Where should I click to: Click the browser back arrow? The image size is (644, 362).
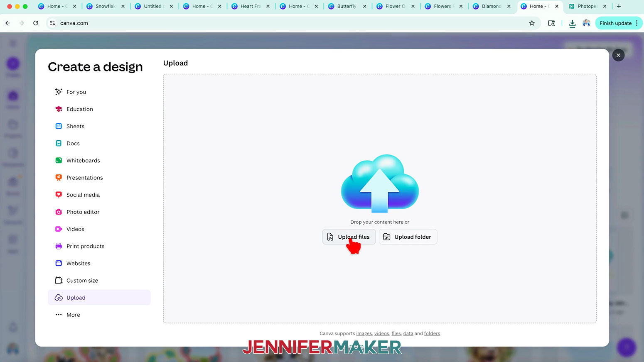click(x=8, y=23)
